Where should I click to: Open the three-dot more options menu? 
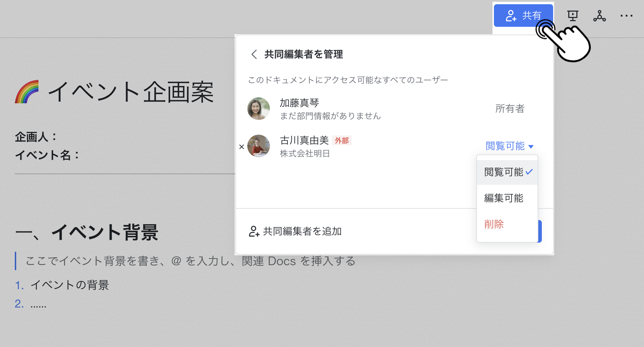(x=626, y=16)
